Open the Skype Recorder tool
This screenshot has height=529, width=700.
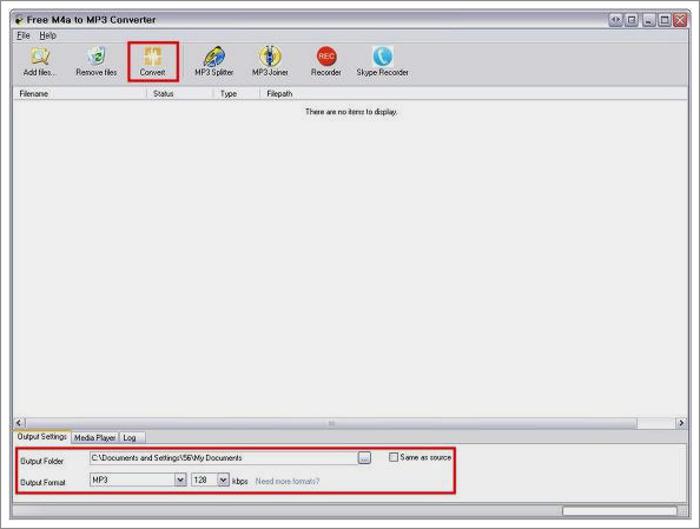click(x=382, y=61)
